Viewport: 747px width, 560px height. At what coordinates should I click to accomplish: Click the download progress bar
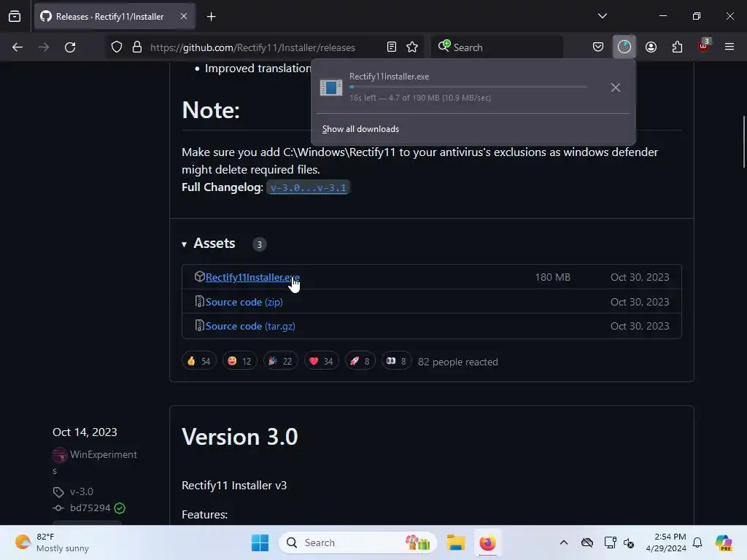468,87
